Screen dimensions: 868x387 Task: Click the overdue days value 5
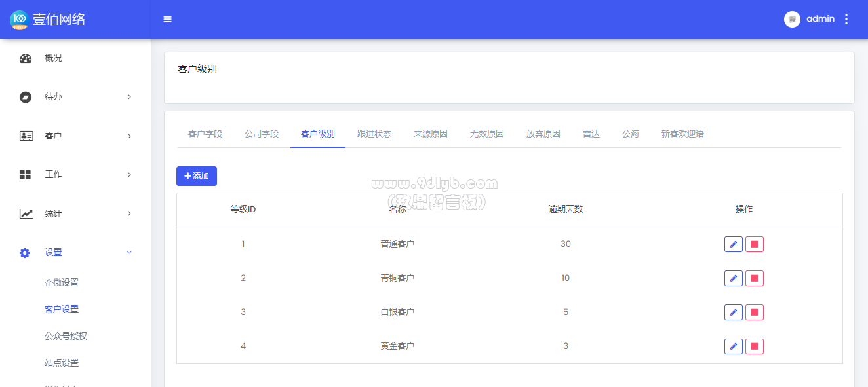click(x=566, y=312)
